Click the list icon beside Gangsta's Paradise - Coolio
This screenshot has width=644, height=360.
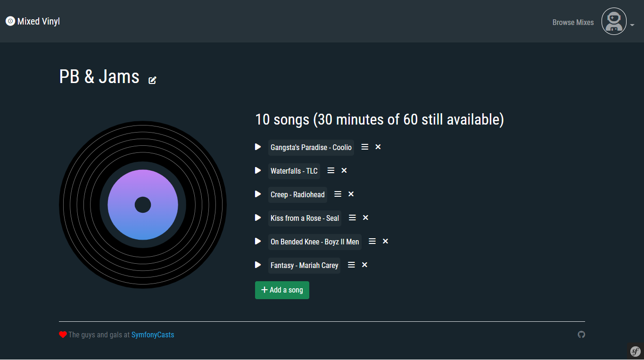click(364, 146)
